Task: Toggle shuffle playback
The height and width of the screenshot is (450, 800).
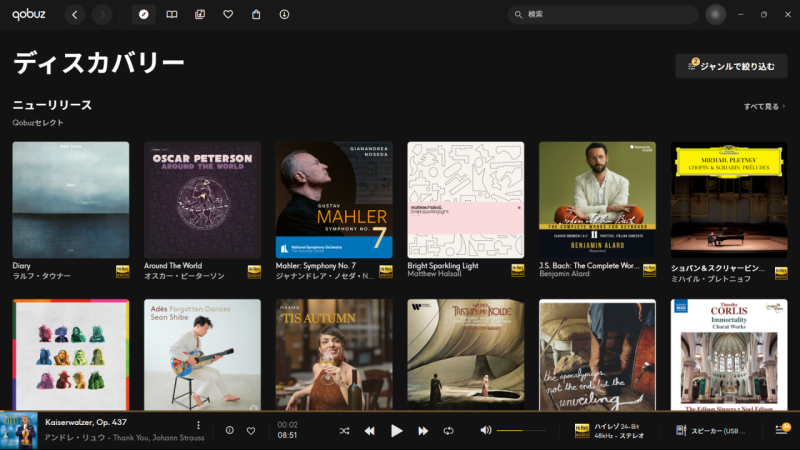Action: click(344, 430)
